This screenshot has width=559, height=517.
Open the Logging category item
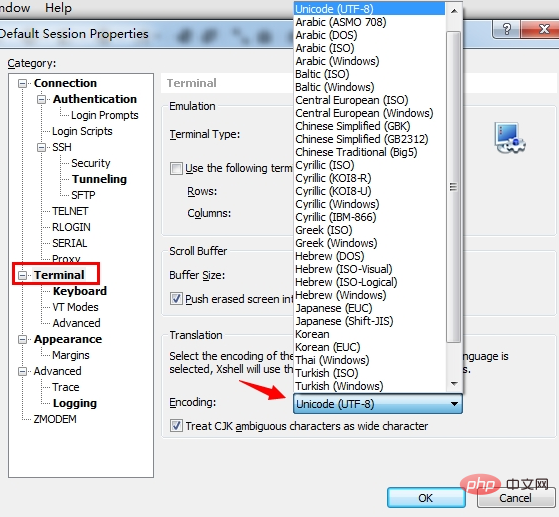pos(75,403)
